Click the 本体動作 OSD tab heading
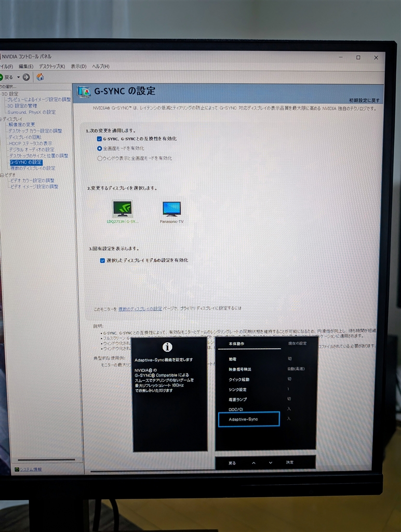This screenshot has height=532, width=401. [236, 344]
